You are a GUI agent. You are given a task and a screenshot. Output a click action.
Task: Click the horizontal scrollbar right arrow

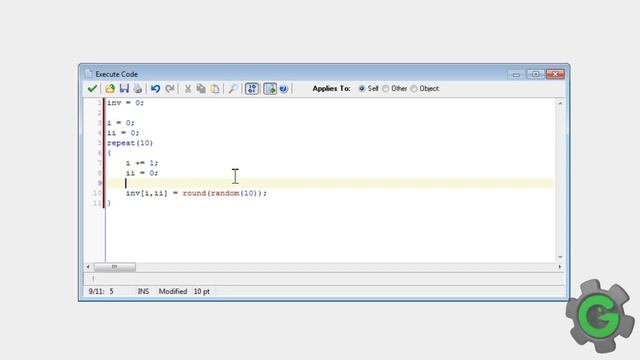560,267
